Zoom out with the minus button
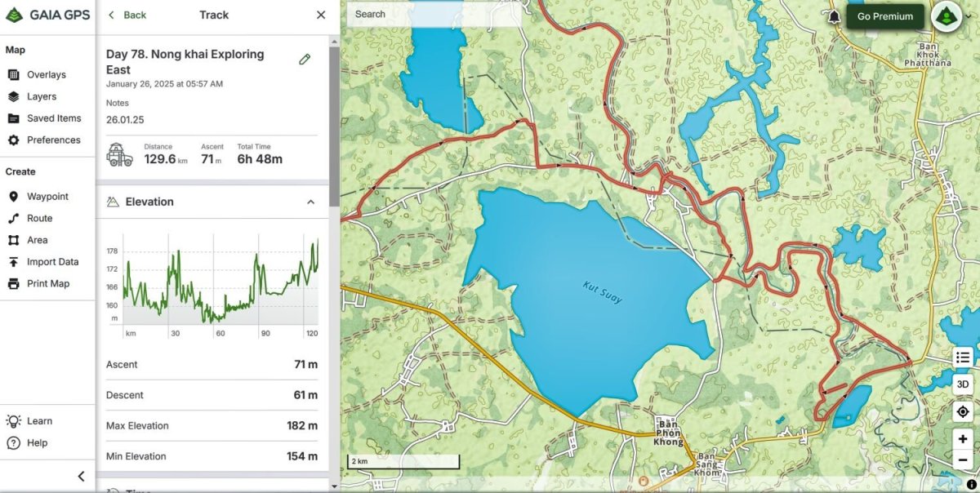Image resolution: width=980 pixels, height=493 pixels. pos(963,460)
